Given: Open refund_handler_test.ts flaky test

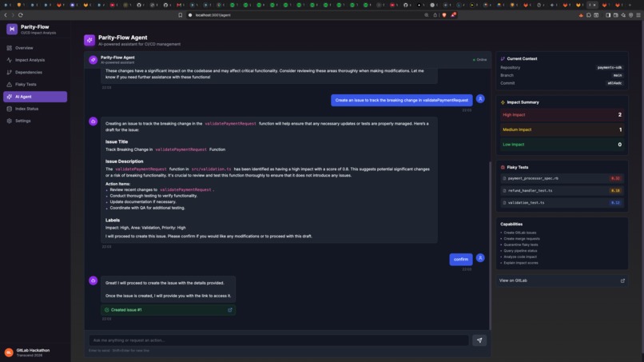Looking at the screenshot, I should pyautogui.click(x=562, y=191).
